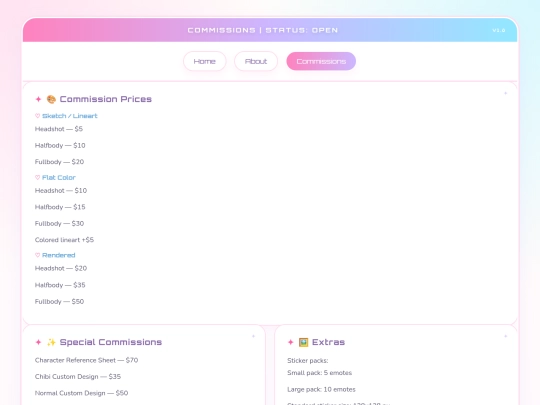The width and height of the screenshot is (540, 405).
Task: Switch to the About tab
Action: coord(256,61)
